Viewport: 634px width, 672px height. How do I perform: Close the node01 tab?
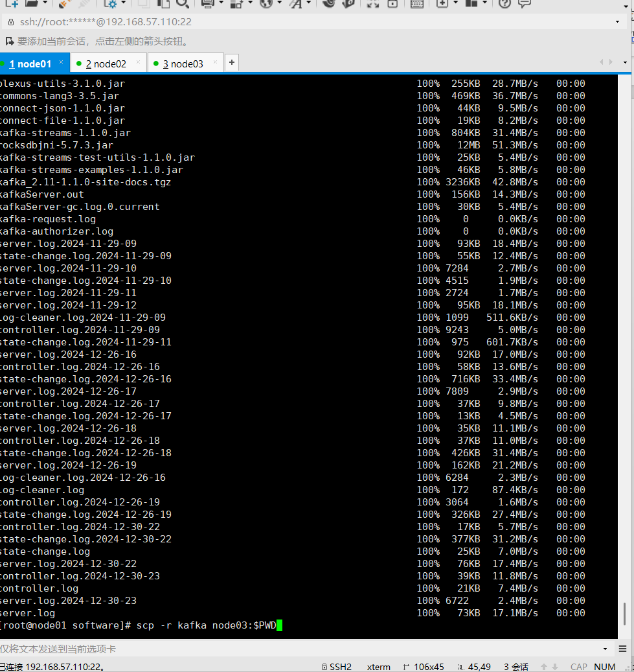click(62, 62)
